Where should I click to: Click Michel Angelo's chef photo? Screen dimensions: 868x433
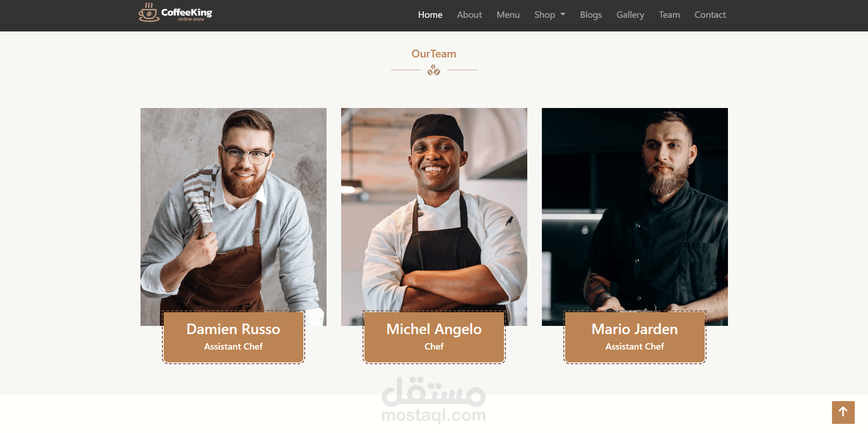tap(434, 210)
